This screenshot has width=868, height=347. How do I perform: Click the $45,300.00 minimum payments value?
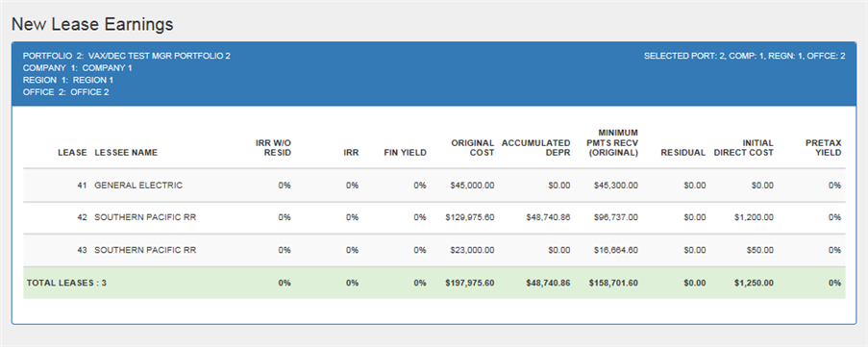click(616, 186)
